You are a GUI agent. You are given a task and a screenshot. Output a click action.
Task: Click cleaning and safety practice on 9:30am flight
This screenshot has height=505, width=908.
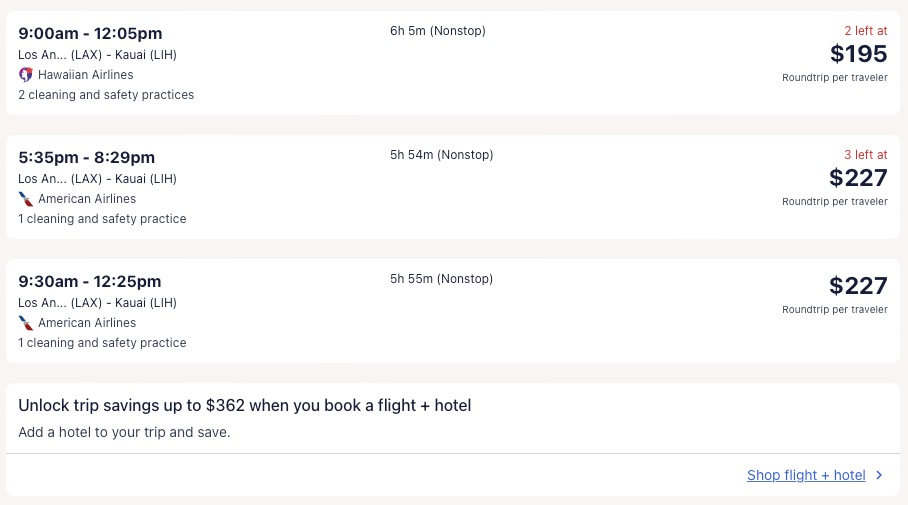coord(102,343)
